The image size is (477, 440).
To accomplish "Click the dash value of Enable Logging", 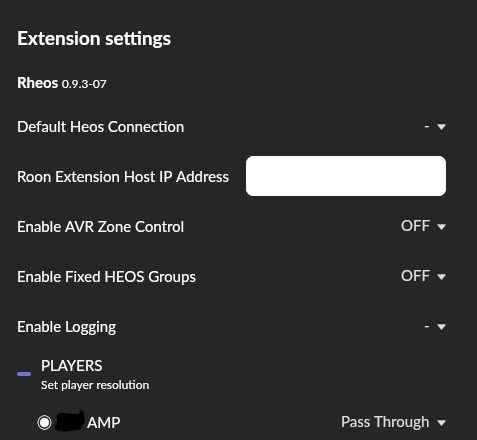I will click(x=427, y=326).
